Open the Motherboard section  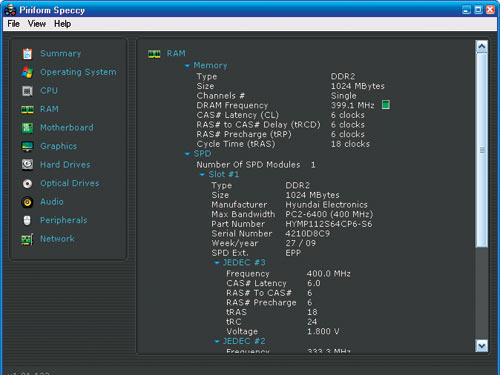[x=67, y=128]
